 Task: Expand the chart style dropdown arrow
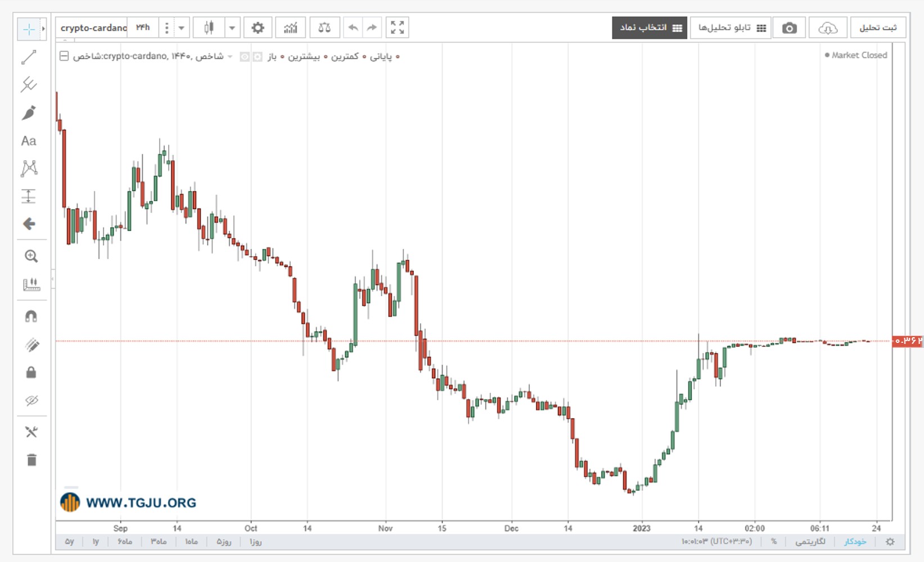[232, 28]
